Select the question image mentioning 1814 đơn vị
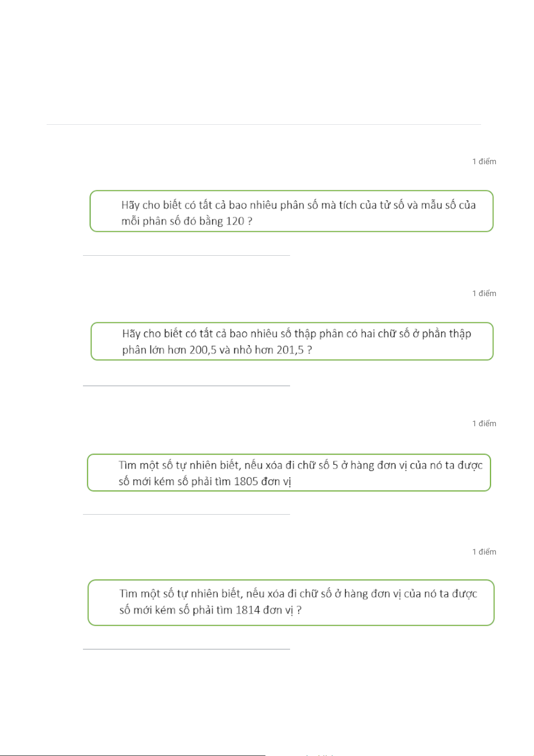The image size is (534, 756). (291, 603)
